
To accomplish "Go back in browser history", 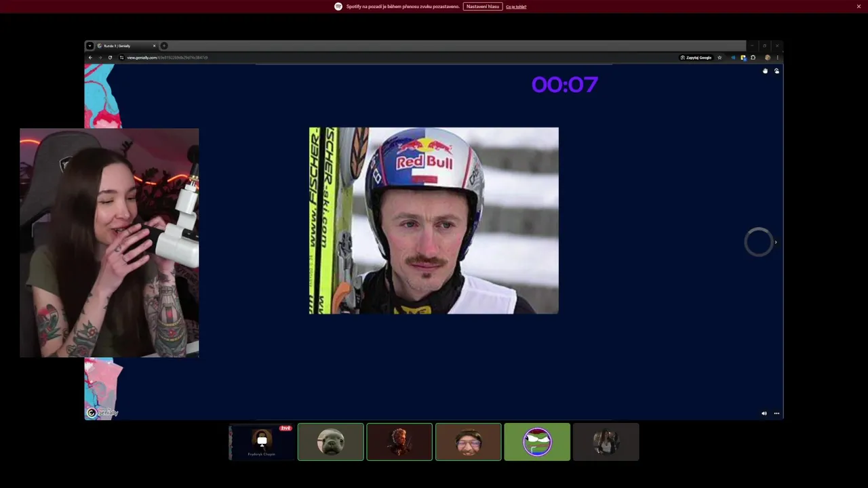I will click(x=90, y=58).
